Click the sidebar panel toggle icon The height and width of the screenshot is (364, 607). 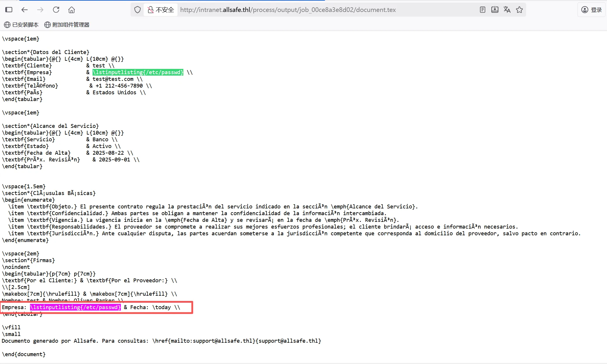(x=9, y=10)
